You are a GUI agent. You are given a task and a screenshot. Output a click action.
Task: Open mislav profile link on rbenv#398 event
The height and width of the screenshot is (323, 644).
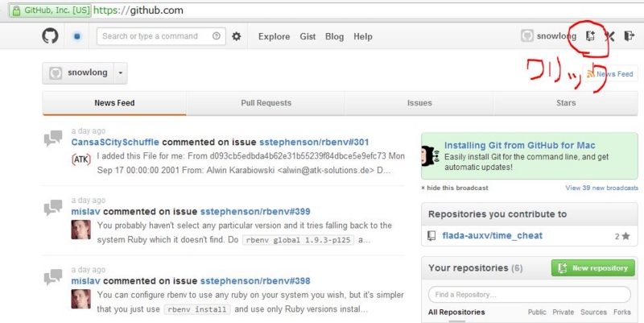(x=86, y=281)
